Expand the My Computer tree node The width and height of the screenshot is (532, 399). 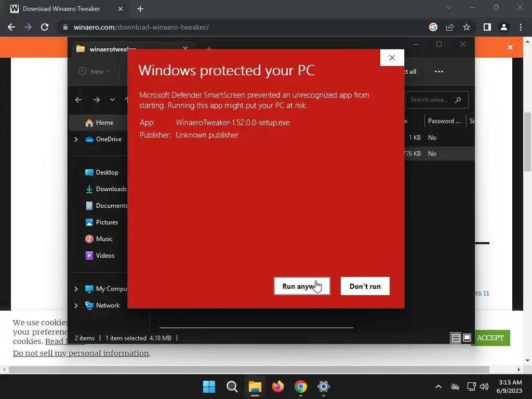tap(76, 289)
